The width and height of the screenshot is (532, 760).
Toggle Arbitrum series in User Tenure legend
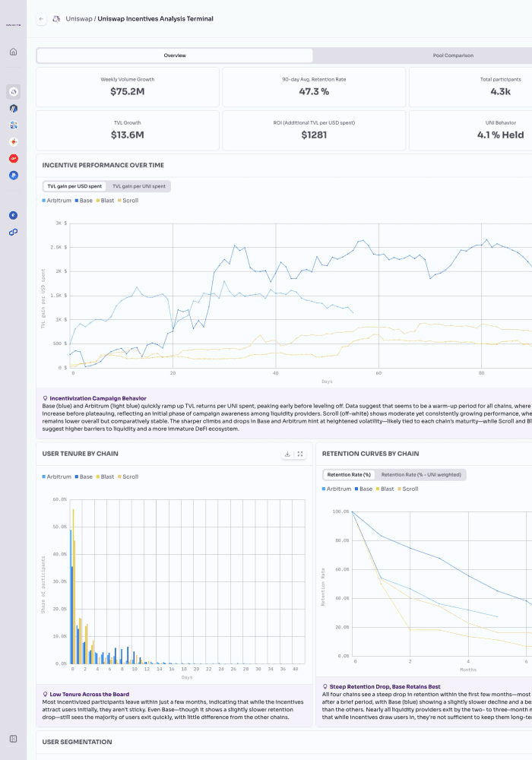click(57, 477)
